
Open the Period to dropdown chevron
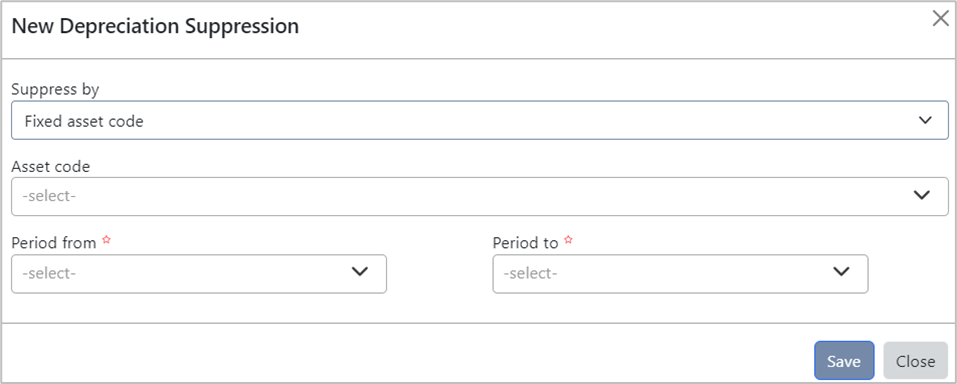click(842, 272)
